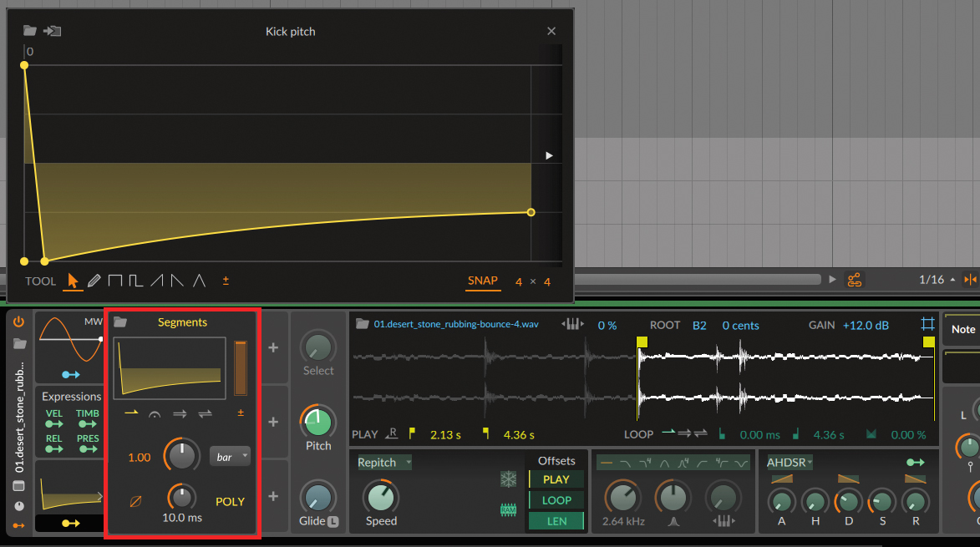This screenshot has height=547, width=980.
Task: Set Segments to one-shot play mode
Action: coord(131,413)
